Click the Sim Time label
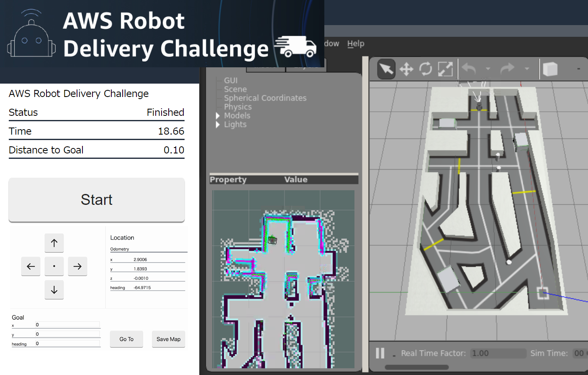This screenshot has width=588, height=375. (x=549, y=353)
